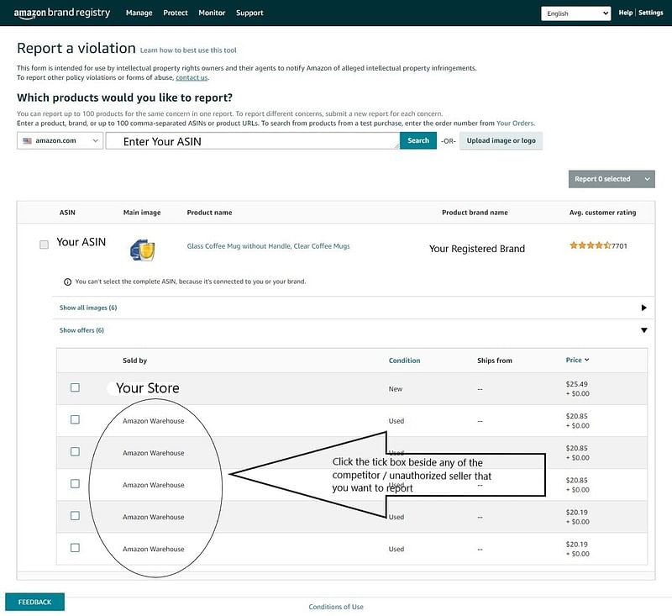Viewport: 672px width, 616px height.
Task: Click the 'Product brand name' column header
Action: (x=475, y=212)
